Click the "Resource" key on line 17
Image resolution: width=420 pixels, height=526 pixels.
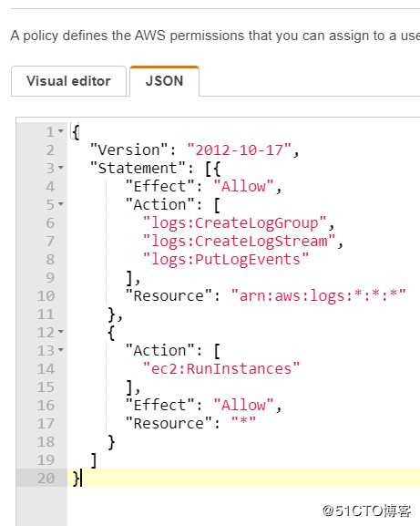pos(169,423)
